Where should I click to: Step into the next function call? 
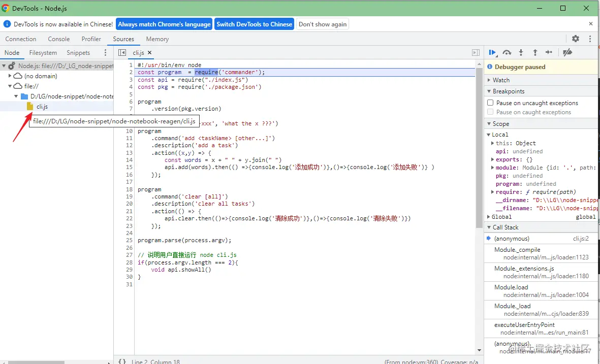click(521, 52)
